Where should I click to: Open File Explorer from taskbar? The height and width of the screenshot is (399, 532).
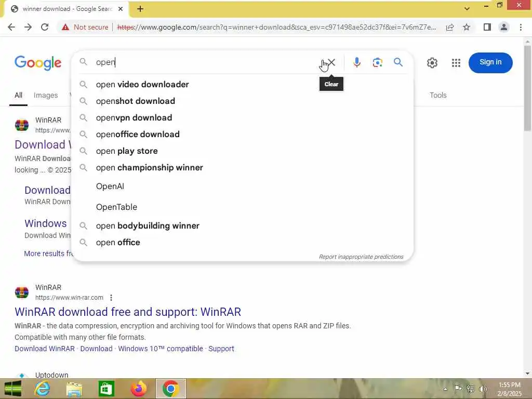(74, 389)
